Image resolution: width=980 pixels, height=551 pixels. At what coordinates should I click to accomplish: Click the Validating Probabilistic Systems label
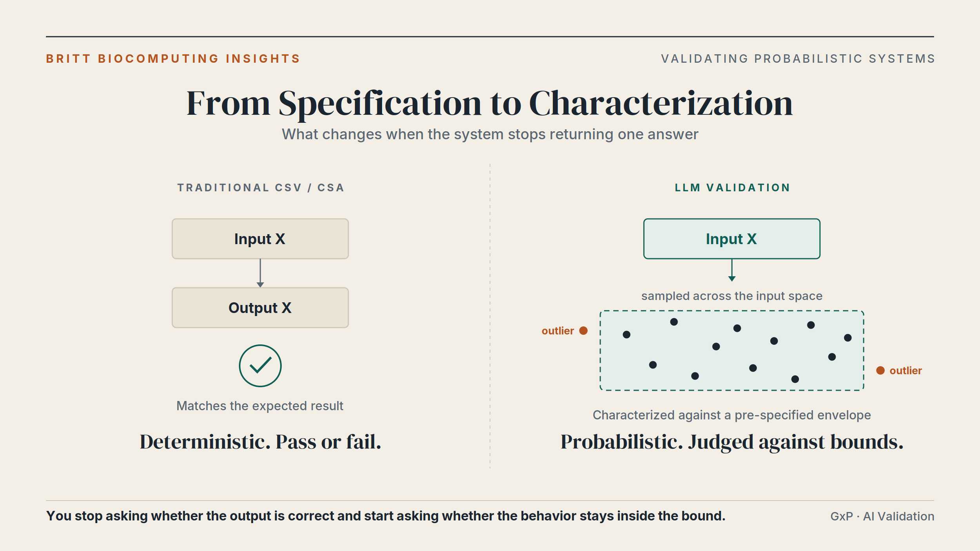click(x=798, y=59)
